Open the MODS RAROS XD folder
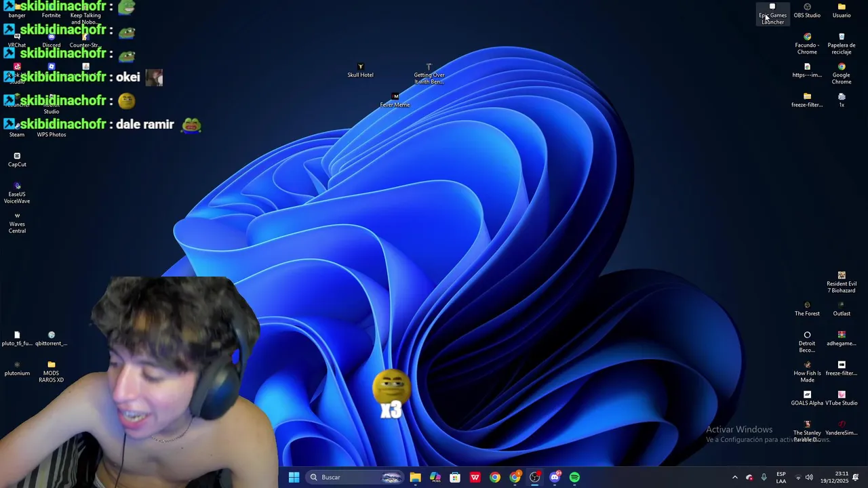The width and height of the screenshot is (868, 488). 52,372
